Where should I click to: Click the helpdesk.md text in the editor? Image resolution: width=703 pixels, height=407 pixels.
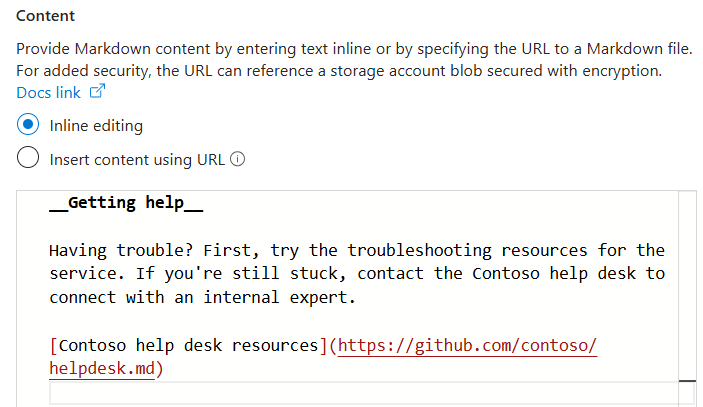pos(101,369)
